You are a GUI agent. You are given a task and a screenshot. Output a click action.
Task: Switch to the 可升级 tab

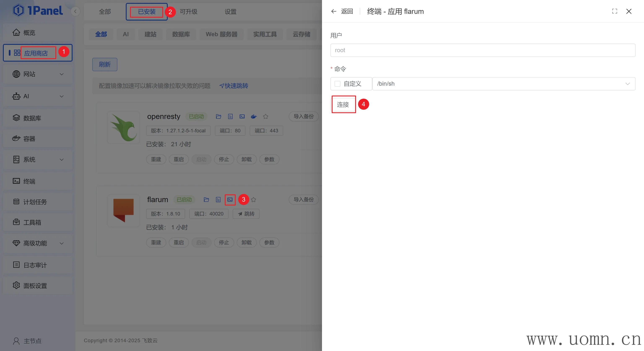click(x=188, y=12)
